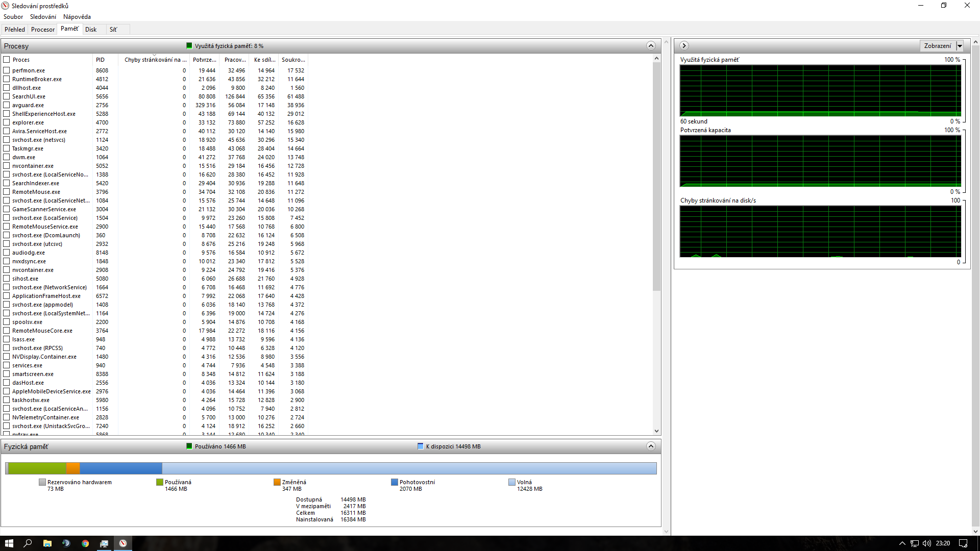980x551 pixels.
Task: Open the notification center icon
Action: (963, 543)
